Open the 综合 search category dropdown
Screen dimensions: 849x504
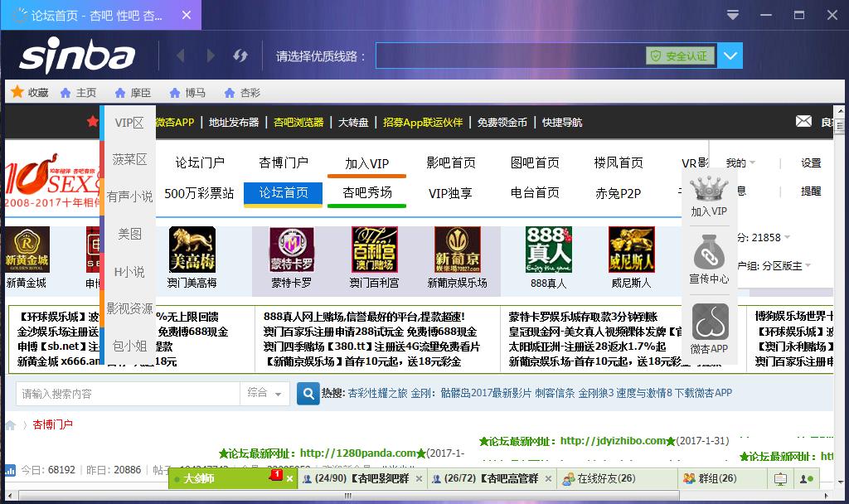264,393
